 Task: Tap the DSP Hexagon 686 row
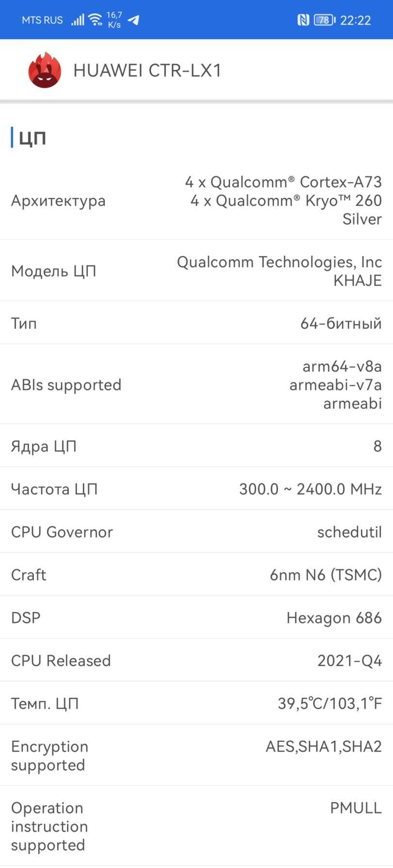point(196,617)
